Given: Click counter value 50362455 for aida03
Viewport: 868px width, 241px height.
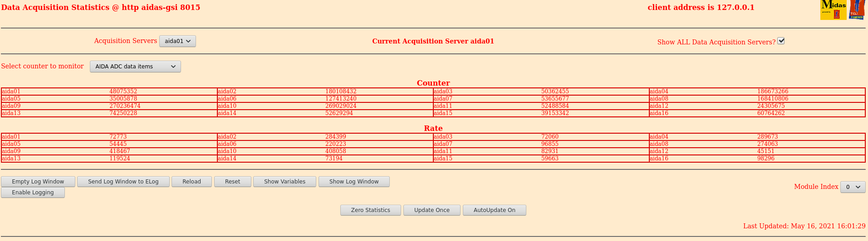Looking at the screenshot, I should point(555,92).
